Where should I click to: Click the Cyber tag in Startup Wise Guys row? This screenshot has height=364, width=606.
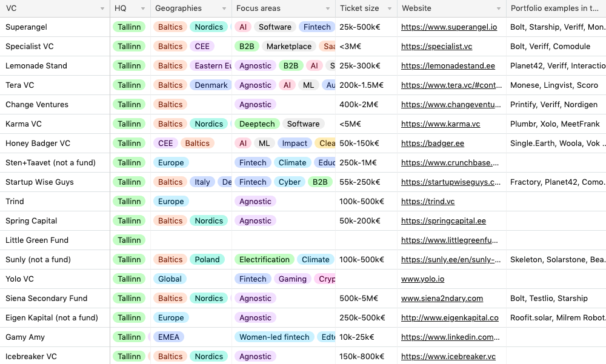click(x=290, y=182)
